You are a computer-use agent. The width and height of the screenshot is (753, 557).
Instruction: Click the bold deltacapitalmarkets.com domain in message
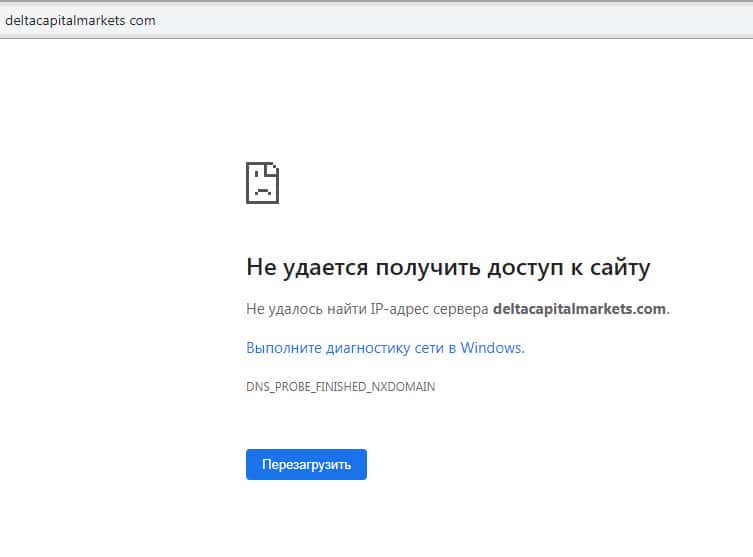[x=580, y=309]
